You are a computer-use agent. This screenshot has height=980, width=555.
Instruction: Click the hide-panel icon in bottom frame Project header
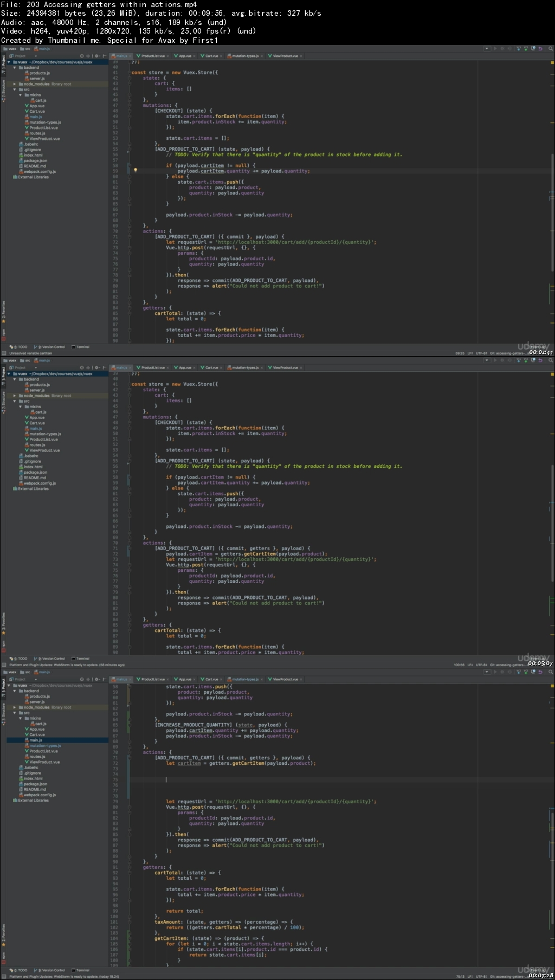(104, 679)
